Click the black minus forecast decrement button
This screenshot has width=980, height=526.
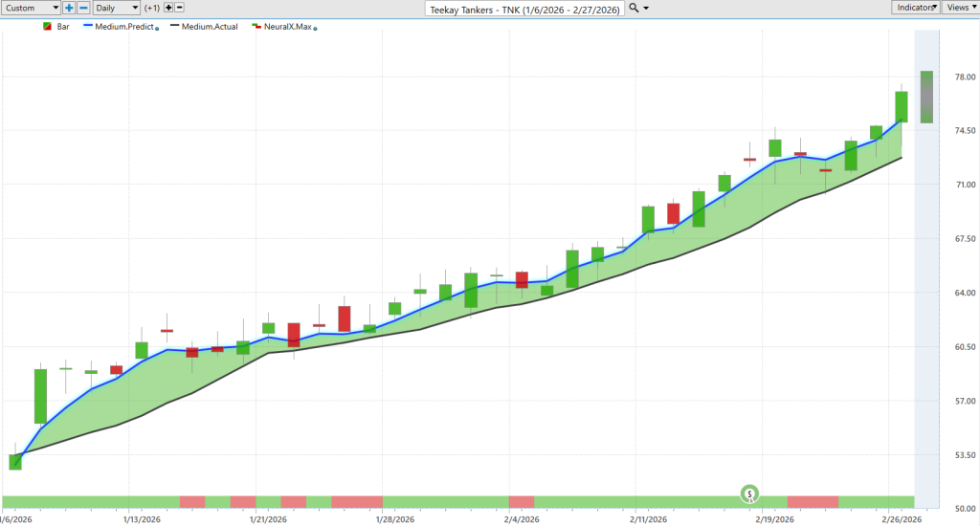pos(179,8)
